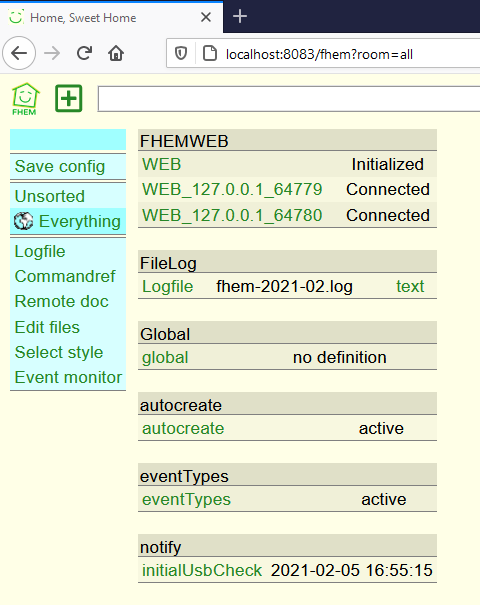The image size is (480, 605).
Task: Click fhem-2021-02.log file name
Action: pyautogui.click(x=284, y=287)
